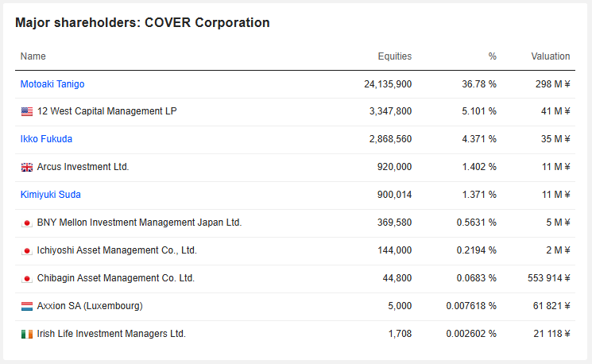The width and height of the screenshot is (592, 364).
Task: Select valuation 5 M ¥
Action: pyautogui.click(x=558, y=223)
